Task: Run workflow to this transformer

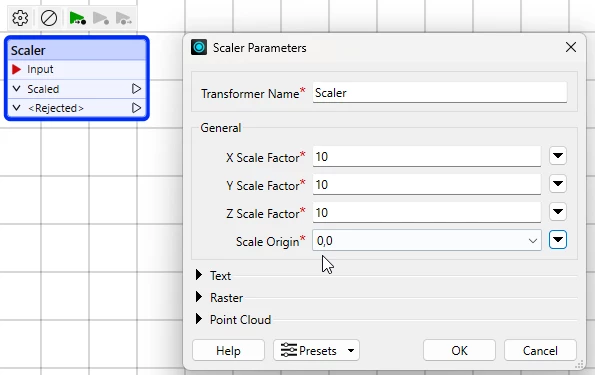Action: pyautogui.click(x=77, y=18)
